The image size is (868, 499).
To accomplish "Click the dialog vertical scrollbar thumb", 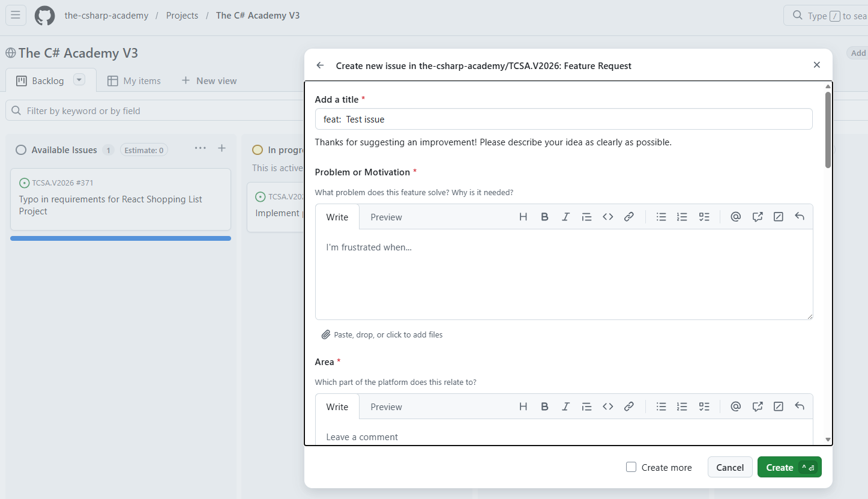I will [x=828, y=130].
